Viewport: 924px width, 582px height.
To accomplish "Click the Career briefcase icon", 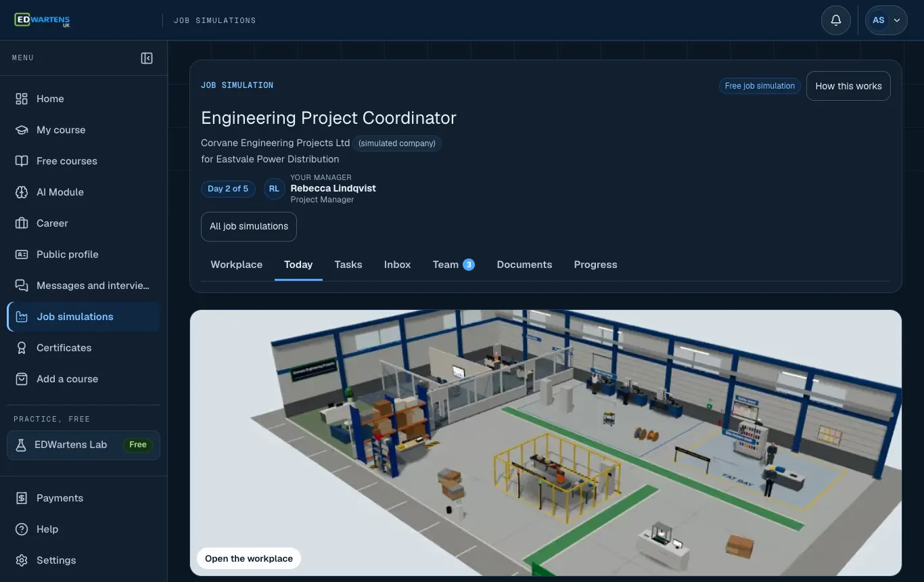I will pyautogui.click(x=22, y=223).
